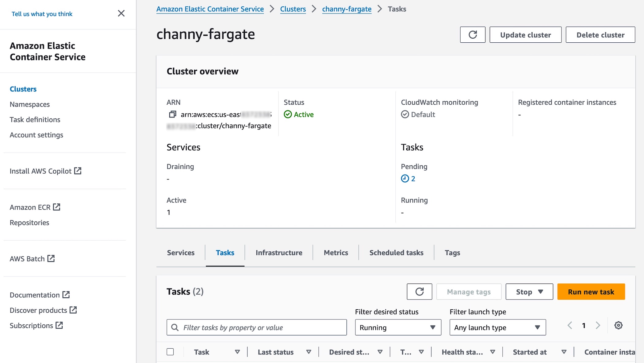Click the Update cluster button
644x363 pixels.
(x=525, y=35)
